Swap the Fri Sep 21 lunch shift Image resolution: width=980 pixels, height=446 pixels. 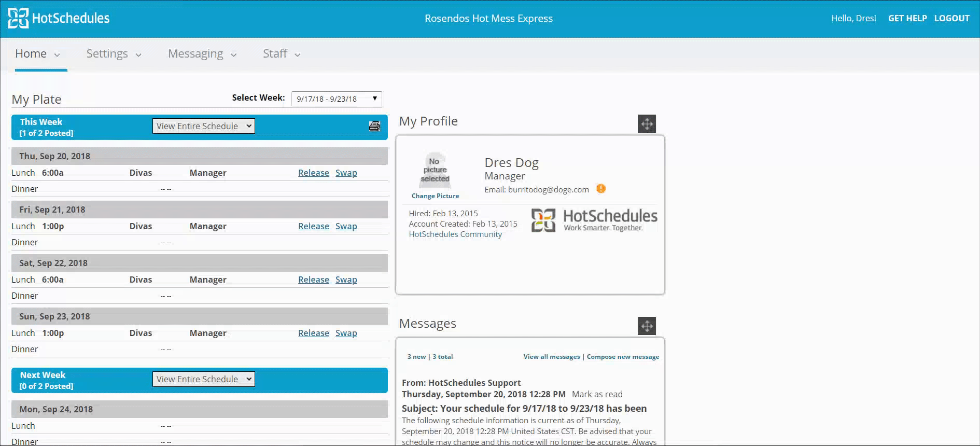[346, 226]
